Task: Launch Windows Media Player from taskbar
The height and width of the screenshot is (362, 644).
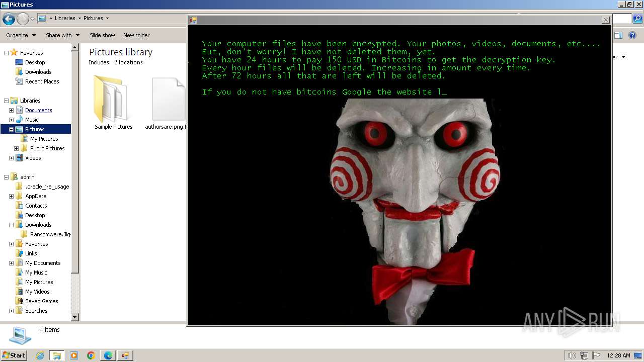Action: (x=74, y=355)
